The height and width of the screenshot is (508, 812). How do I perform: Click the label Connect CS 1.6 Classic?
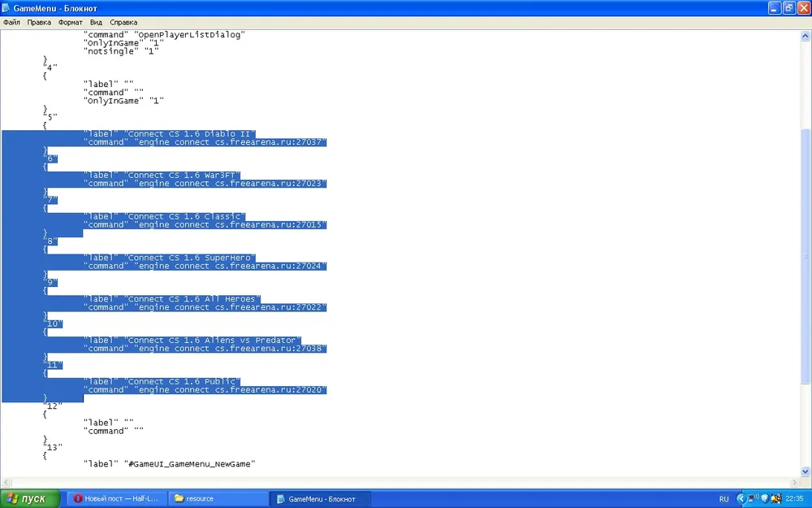(x=164, y=217)
